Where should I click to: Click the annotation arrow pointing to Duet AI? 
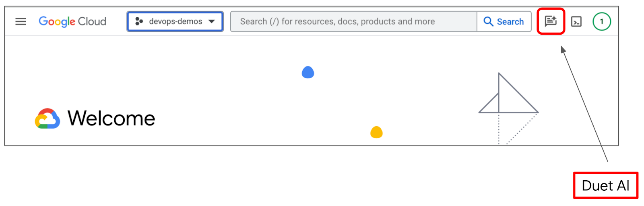click(584, 103)
